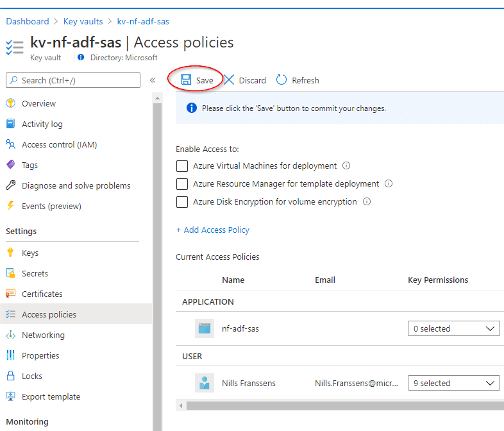Viewport: 504px width, 431px height.
Task: Open Key Permissions dropdown for nf-adf-sas
Action: point(454,328)
